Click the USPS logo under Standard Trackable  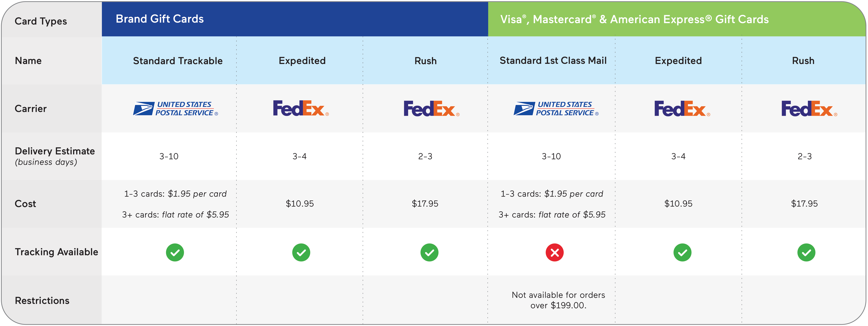click(176, 109)
